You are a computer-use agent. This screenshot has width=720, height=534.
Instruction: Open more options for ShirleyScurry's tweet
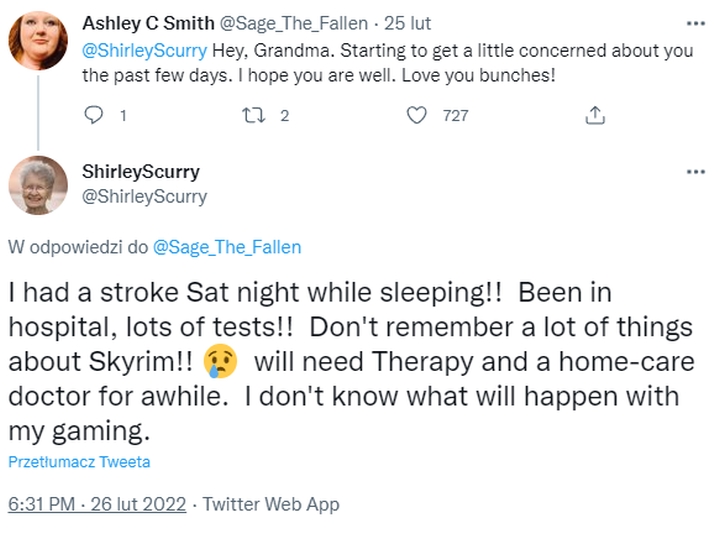tap(695, 172)
